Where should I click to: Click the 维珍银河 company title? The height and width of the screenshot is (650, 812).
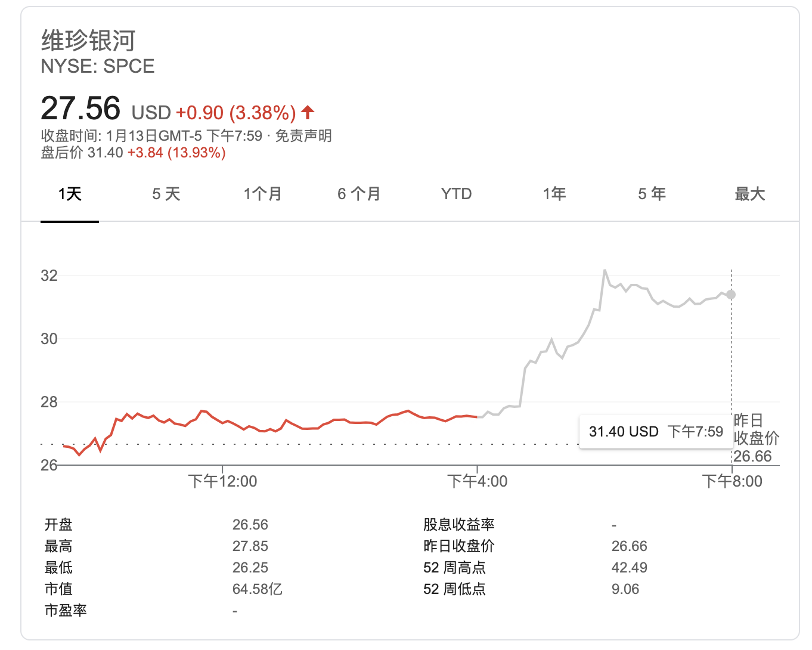tap(88, 41)
